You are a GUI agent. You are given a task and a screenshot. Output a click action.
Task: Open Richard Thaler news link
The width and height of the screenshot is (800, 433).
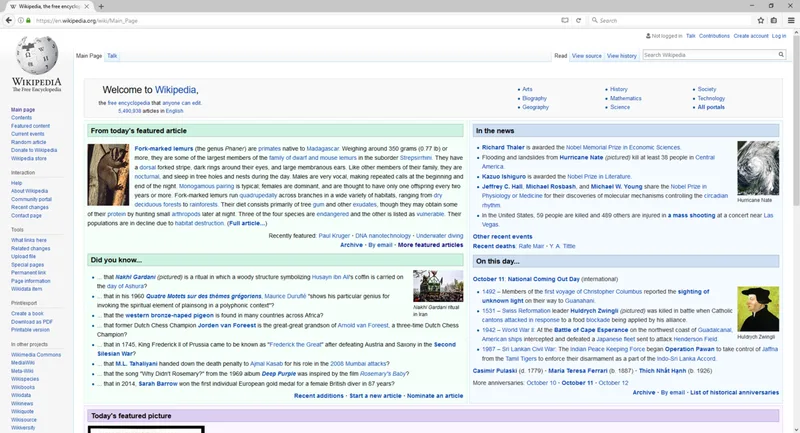503,147
